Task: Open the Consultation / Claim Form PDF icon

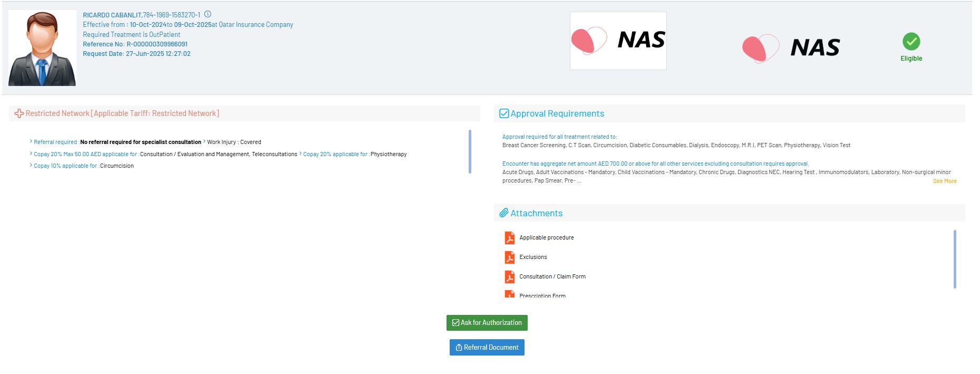Action: click(509, 277)
